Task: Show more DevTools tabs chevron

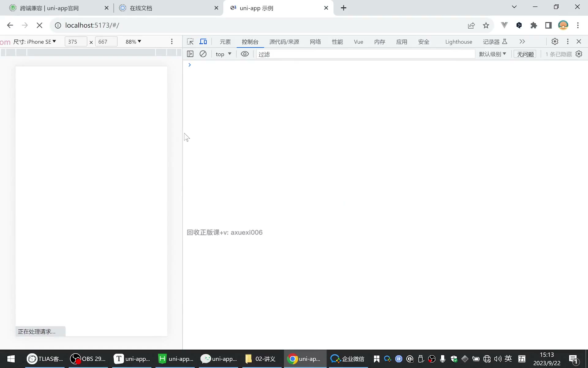Action: pyautogui.click(x=522, y=41)
